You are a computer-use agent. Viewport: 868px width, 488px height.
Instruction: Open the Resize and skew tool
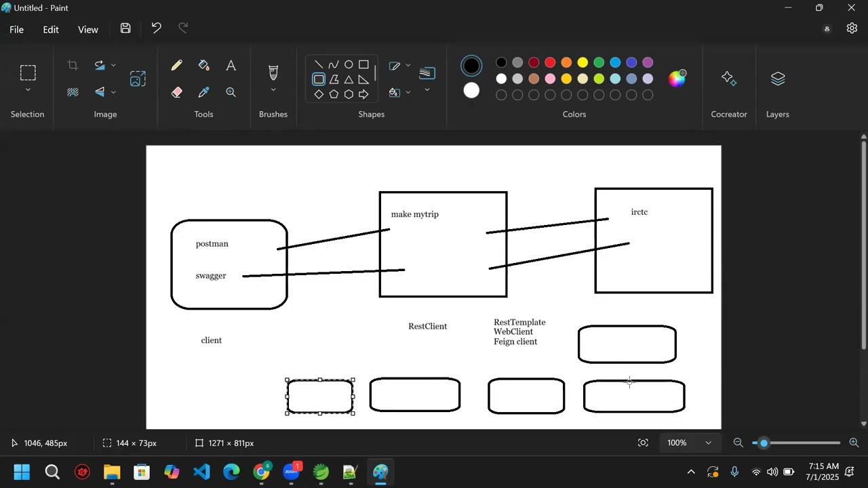point(138,79)
